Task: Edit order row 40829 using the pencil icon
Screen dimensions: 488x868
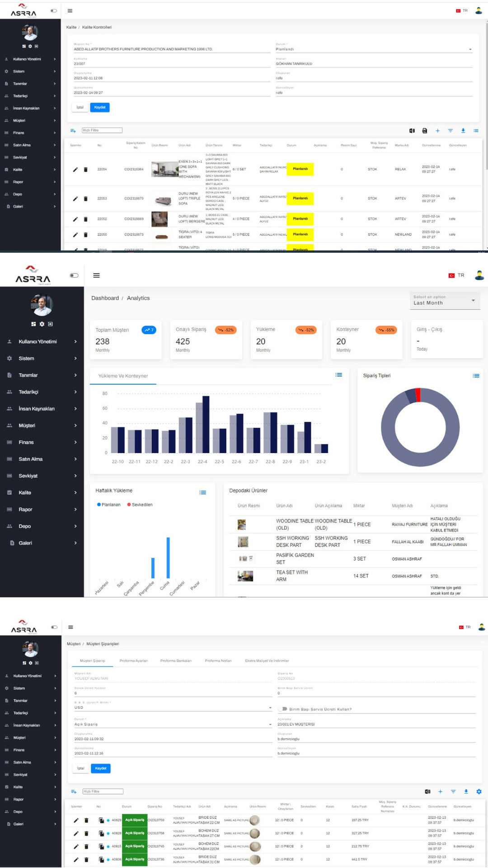Action: point(76,820)
